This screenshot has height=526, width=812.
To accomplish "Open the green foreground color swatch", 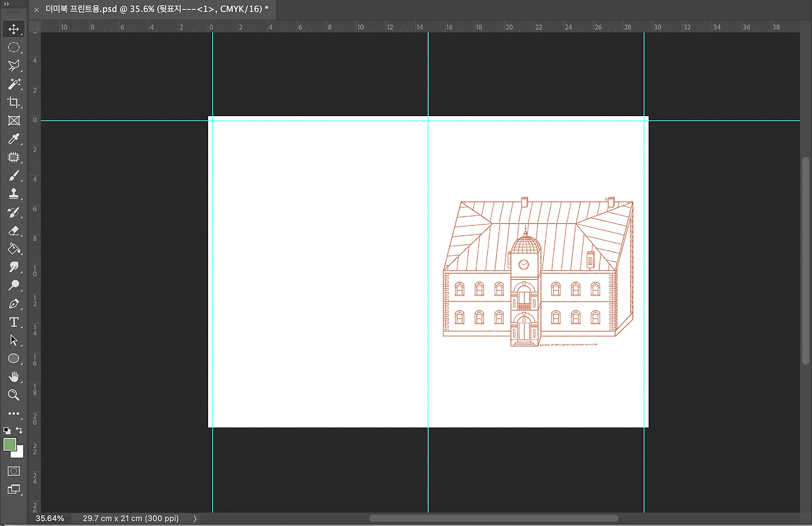I will pos(10,444).
